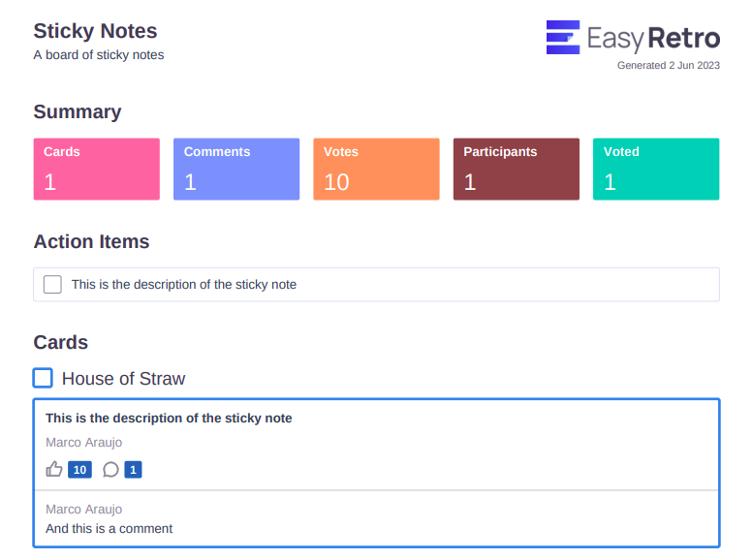Click the speech bubble comment icon

tap(110, 470)
